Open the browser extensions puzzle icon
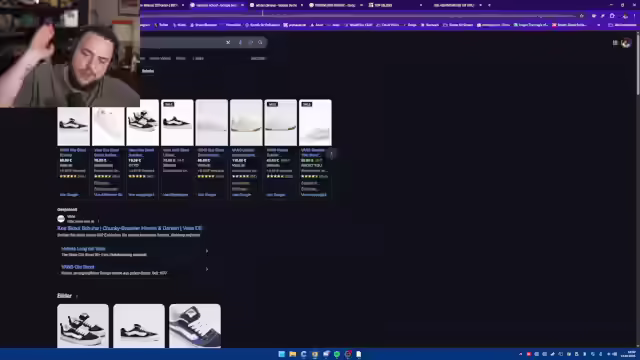The image size is (640, 360). coord(612,16)
